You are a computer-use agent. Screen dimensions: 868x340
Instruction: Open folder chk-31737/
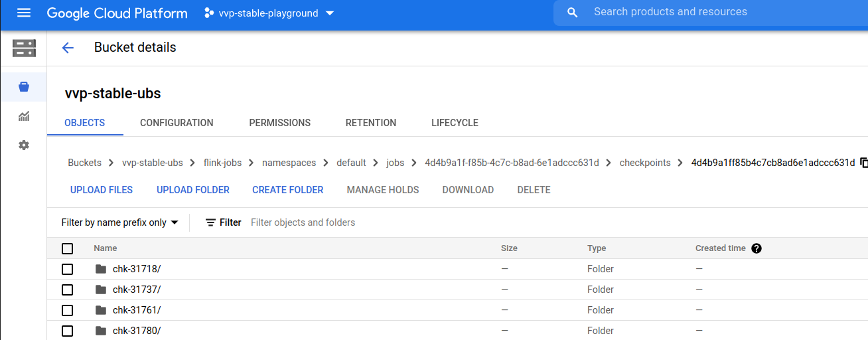pos(137,290)
